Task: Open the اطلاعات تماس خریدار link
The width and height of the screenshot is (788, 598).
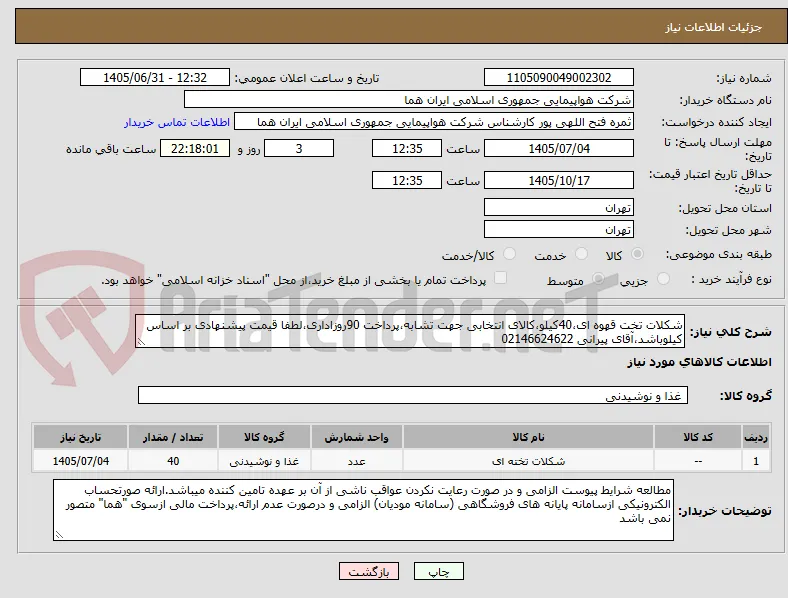Action: pyautogui.click(x=177, y=122)
